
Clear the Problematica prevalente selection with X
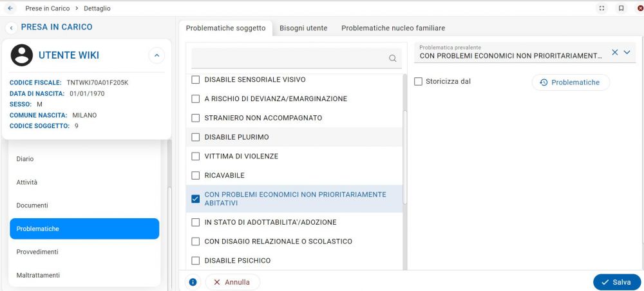615,52
